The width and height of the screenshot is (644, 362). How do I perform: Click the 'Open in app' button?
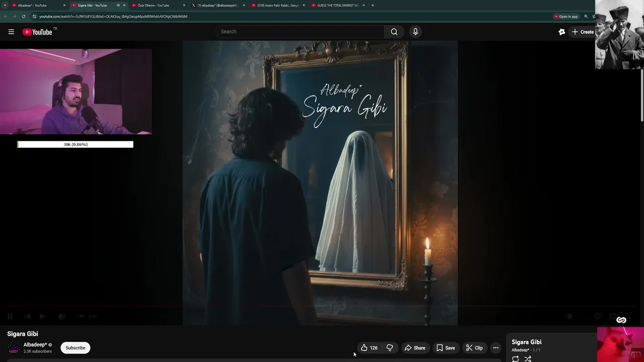pyautogui.click(x=566, y=17)
